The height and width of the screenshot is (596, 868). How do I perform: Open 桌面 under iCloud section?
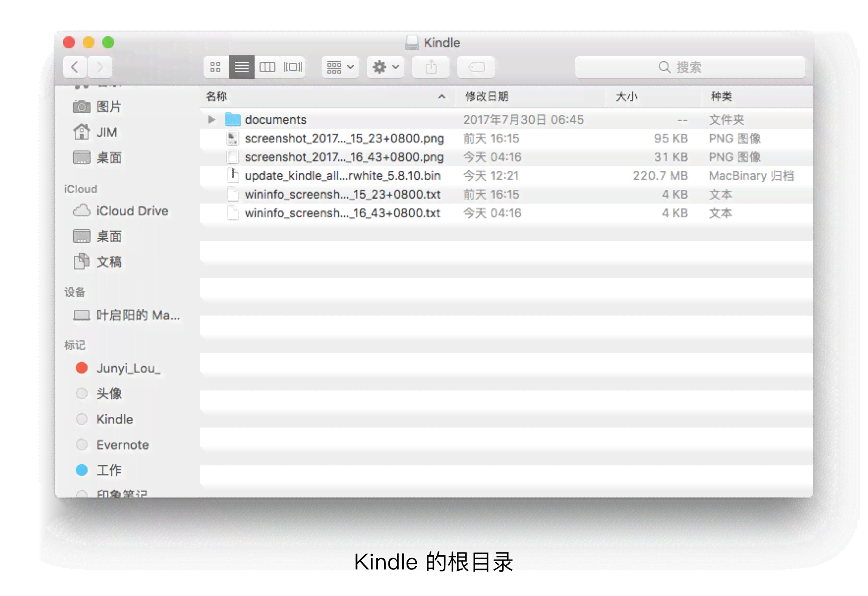tap(109, 237)
